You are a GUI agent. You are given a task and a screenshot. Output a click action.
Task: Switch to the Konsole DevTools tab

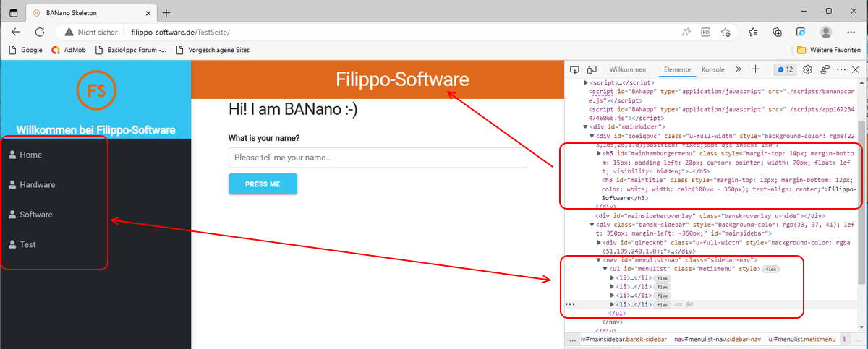coord(713,69)
